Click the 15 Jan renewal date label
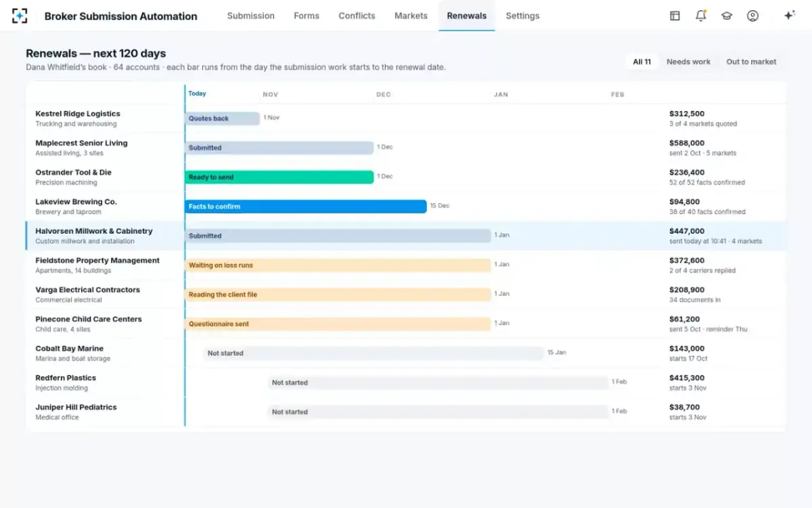Screen dimensions: 812x508 click(x=557, y=353)
